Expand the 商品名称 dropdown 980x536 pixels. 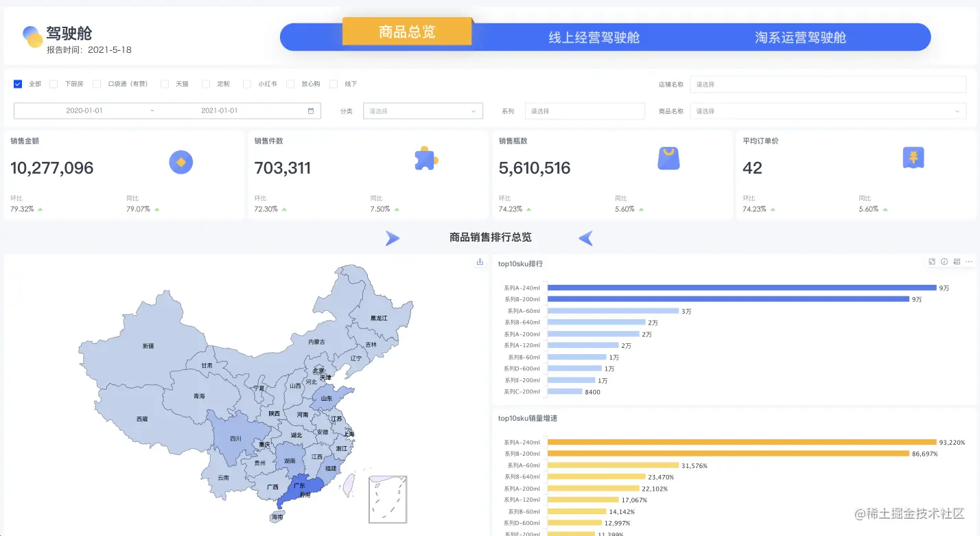click(x=828, y=111)
